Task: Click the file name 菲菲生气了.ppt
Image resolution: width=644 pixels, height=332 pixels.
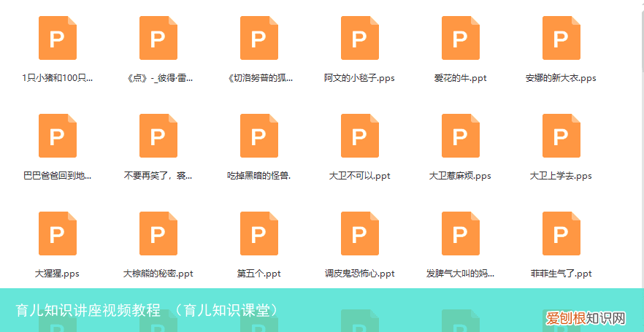Action: [561, 274]
